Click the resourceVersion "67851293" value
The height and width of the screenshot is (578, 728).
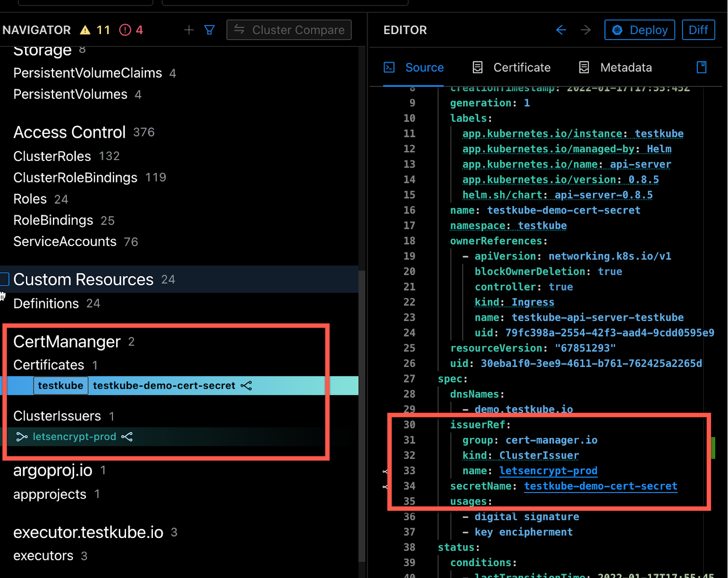(585, 348)
